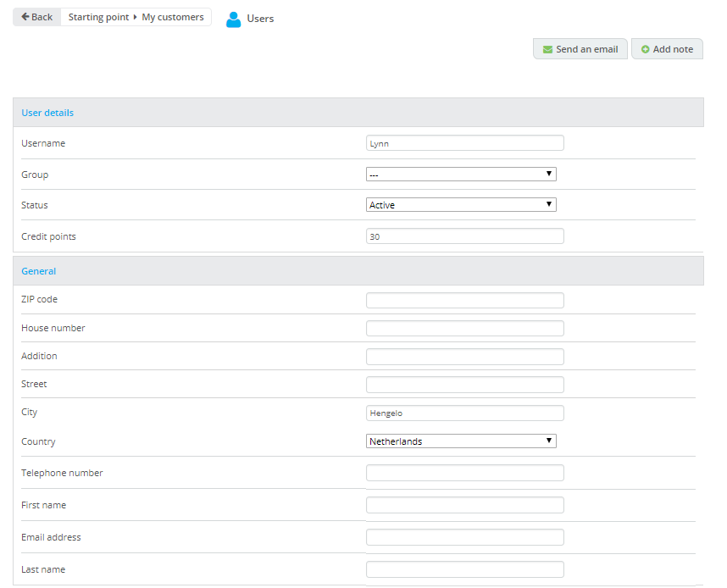Select the House number text box
Image resolution: width=727 pixels, height=588 pixels.
coord(464,328)
